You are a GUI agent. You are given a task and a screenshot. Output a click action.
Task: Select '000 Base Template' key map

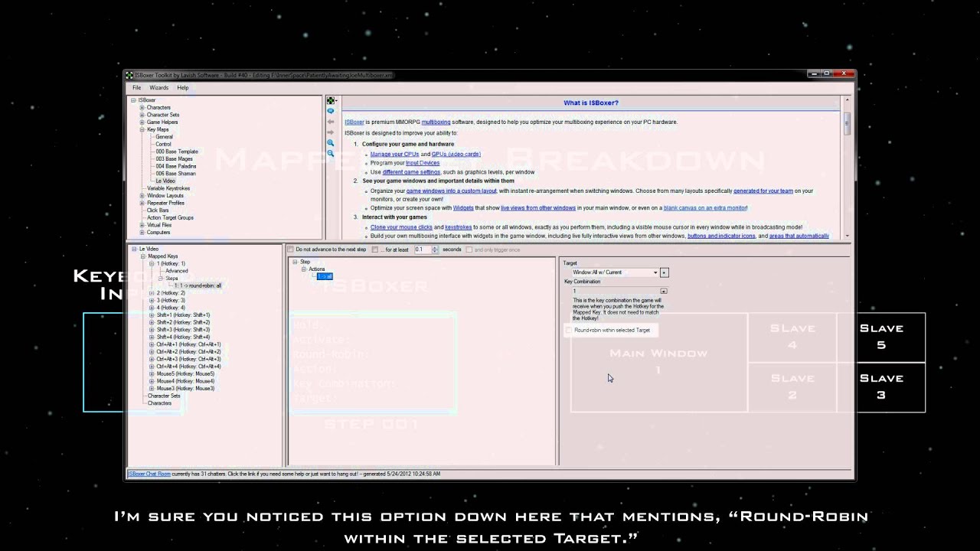(x=177, y=152)
